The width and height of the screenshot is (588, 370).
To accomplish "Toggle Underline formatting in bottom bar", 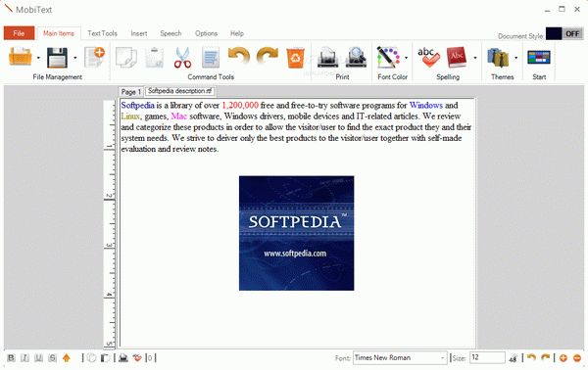I will (x=38, y=358).
